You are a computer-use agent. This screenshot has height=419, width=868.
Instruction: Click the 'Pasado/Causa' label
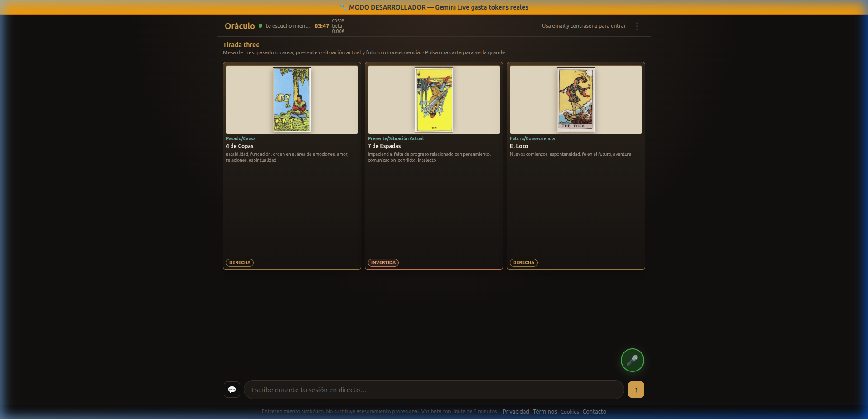[x=241, y=138]
